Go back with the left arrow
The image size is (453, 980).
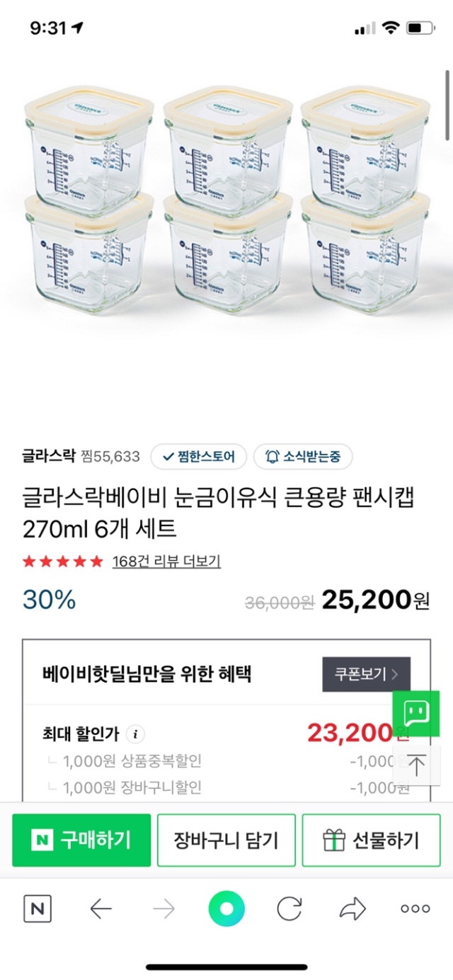(101, 908)
